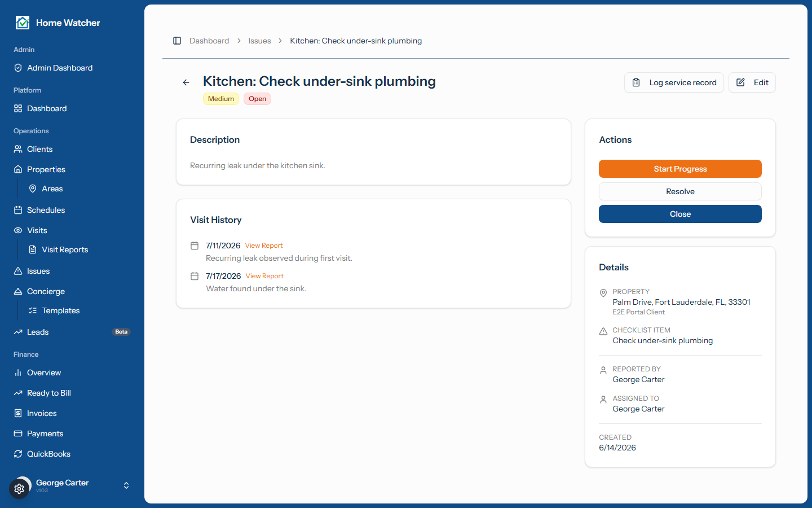Click the Visits eye icon
This screenshot has height=508, width=812.
point(18,230)
